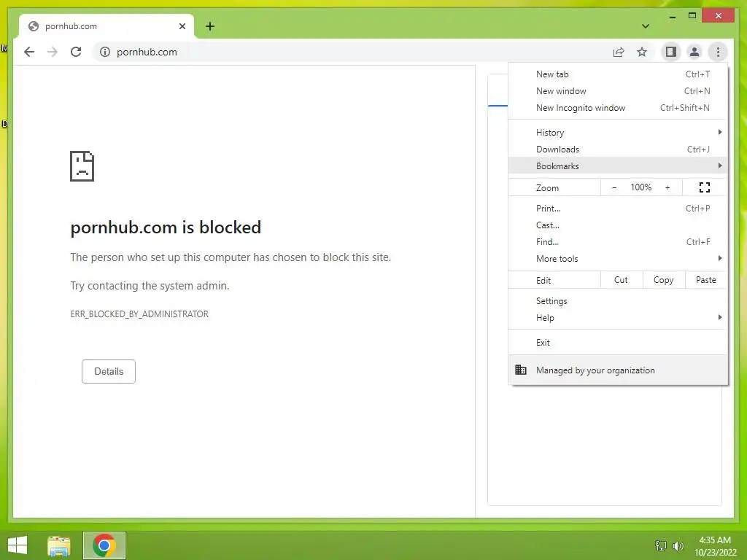The width and height of the screenshot is (747, 560).
Task: Expand the History submenu
Action: (618, 133)
